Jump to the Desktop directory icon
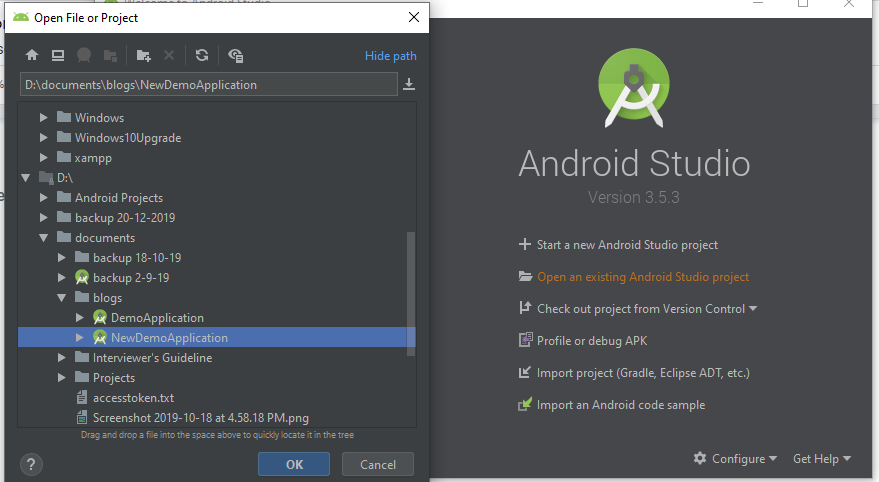This screenshot has width=879, height=482. tap(58, 55)
